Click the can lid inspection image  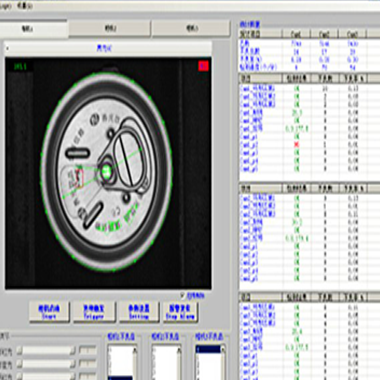pos(108,173)
